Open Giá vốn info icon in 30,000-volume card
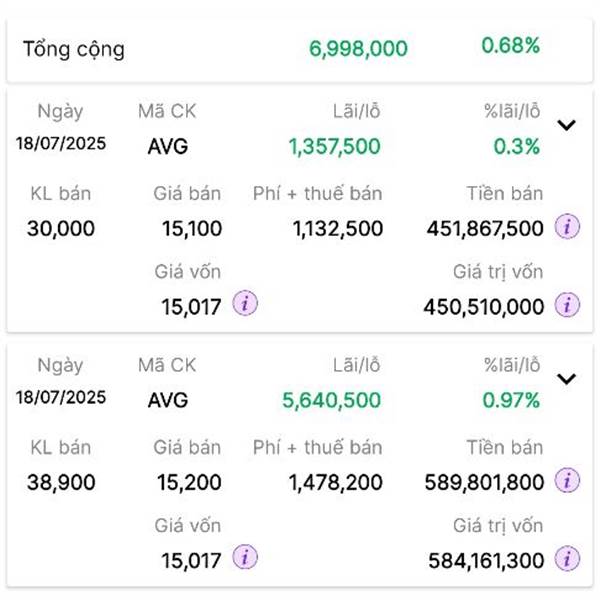This screenshot has width=600, height=600. 244,304
